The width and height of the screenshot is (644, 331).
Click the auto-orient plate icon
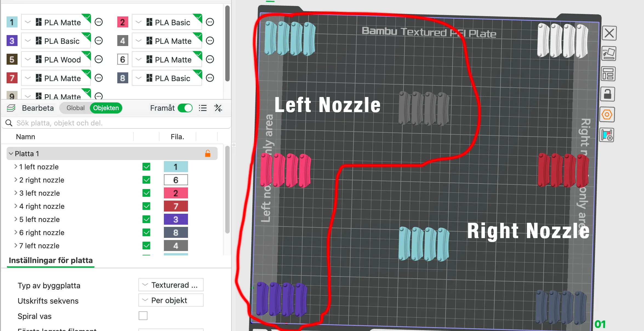pyautogui.click(x=609, y=53)
